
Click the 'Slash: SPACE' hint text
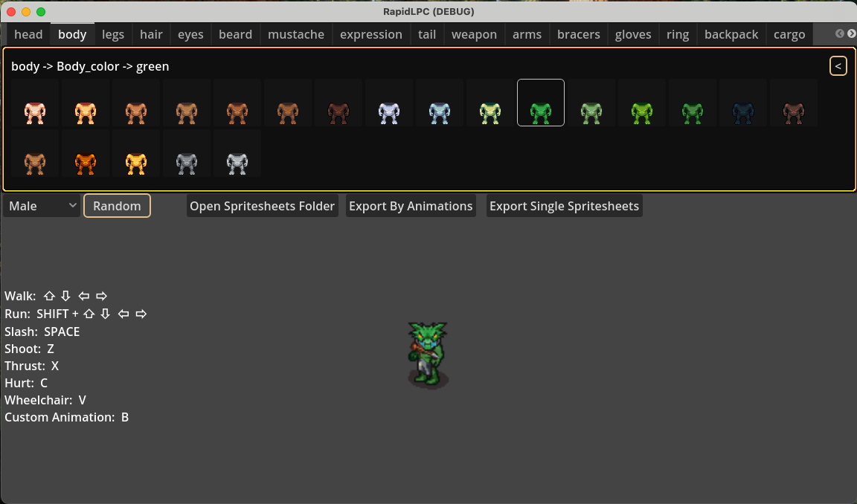click(42, 332)
